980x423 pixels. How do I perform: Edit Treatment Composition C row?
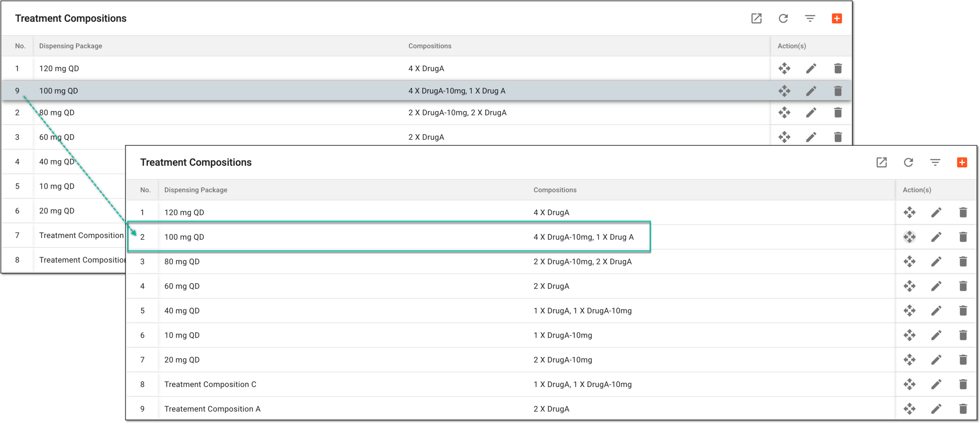pos(936,385)
